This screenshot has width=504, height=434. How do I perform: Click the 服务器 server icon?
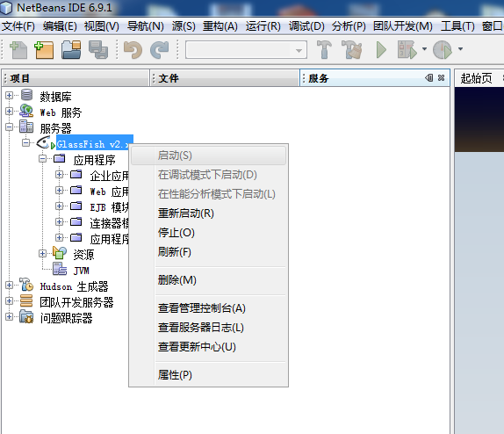(x=26, y=127)
